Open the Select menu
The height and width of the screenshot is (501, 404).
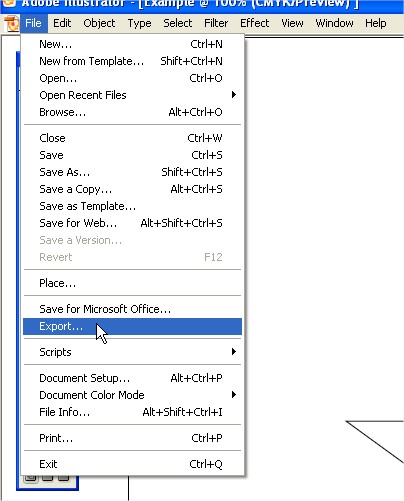pyautogui.click(x=178, y=23)
